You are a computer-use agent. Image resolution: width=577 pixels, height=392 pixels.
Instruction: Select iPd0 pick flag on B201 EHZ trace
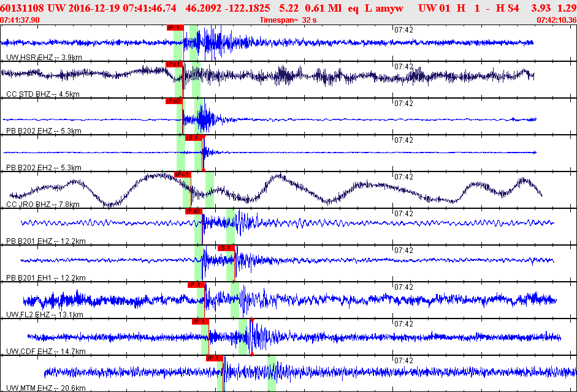click(194, 211)
